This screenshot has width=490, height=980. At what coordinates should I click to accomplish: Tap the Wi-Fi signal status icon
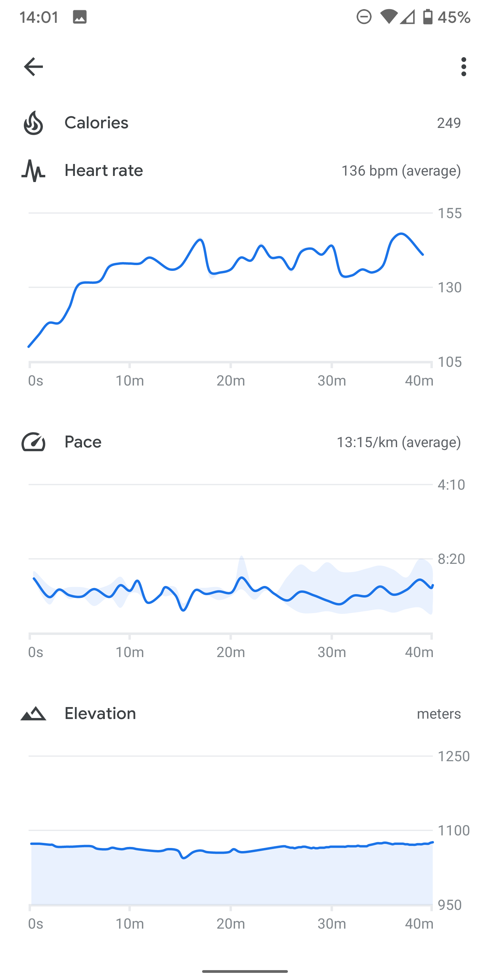click(388, 17)
